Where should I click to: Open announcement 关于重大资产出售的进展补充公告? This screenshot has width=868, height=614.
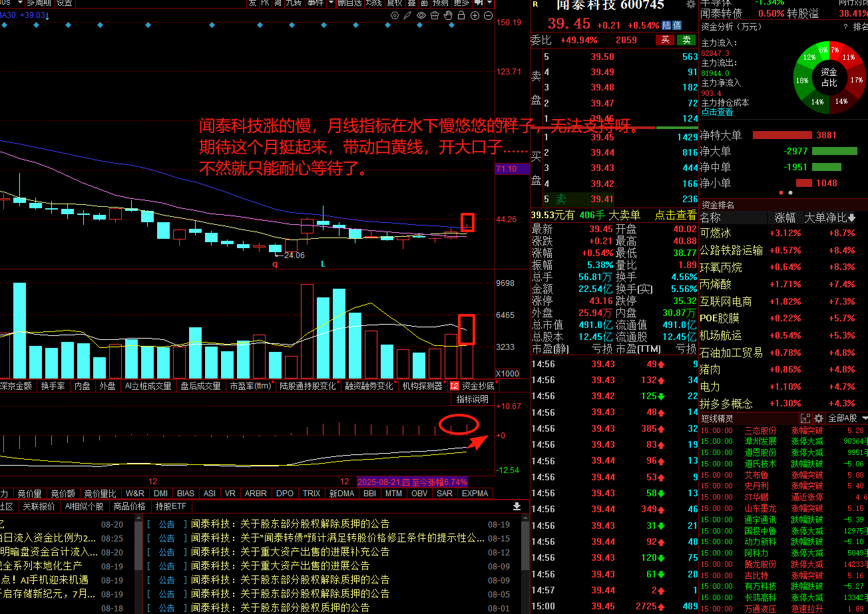(290, 551)
